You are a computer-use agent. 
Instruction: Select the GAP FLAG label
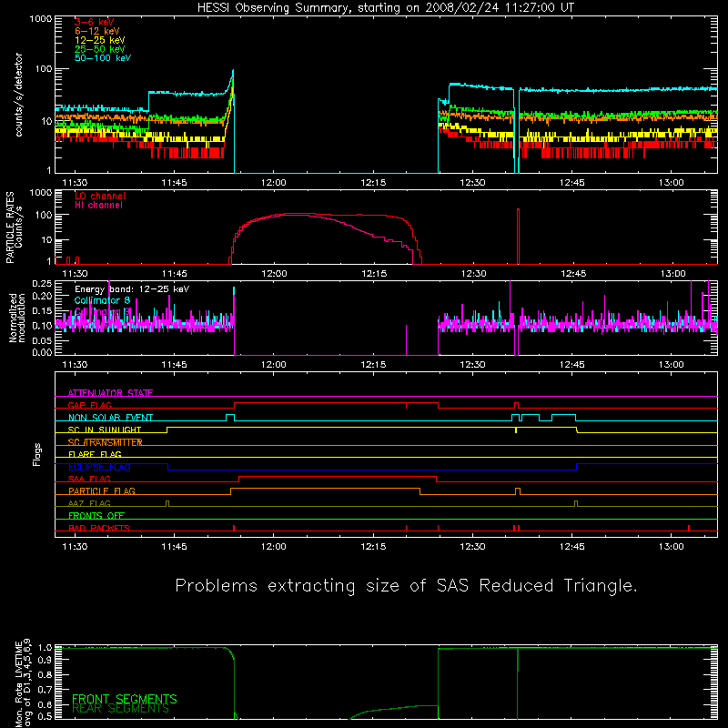(x=89, y=405)
